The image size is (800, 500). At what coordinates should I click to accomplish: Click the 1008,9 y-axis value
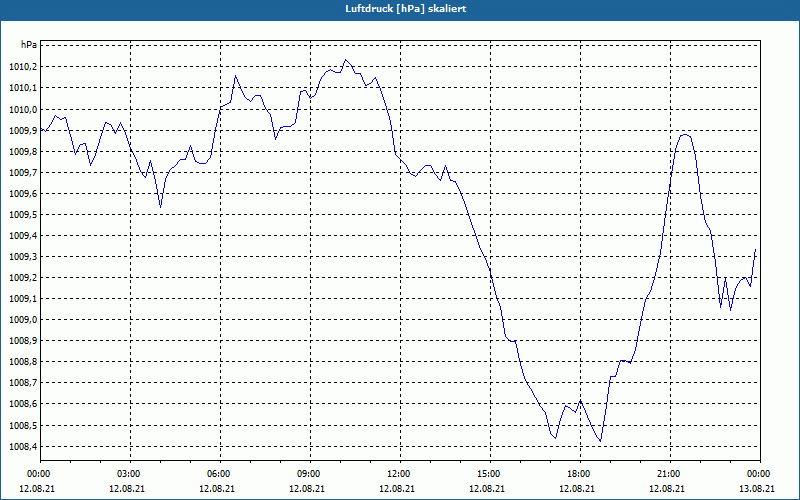[23, 341]
